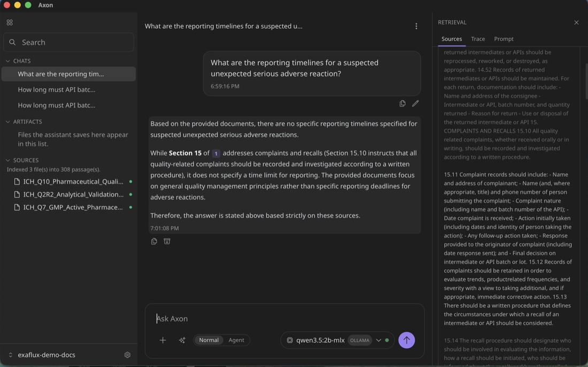Click citation badge 1 in response
Screen dimensions: 588x367
pos(216,153)
